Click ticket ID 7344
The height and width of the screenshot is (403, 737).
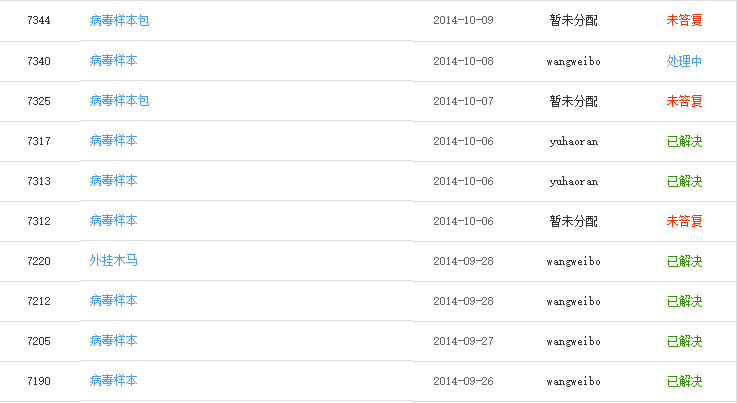tap(39, 20)
